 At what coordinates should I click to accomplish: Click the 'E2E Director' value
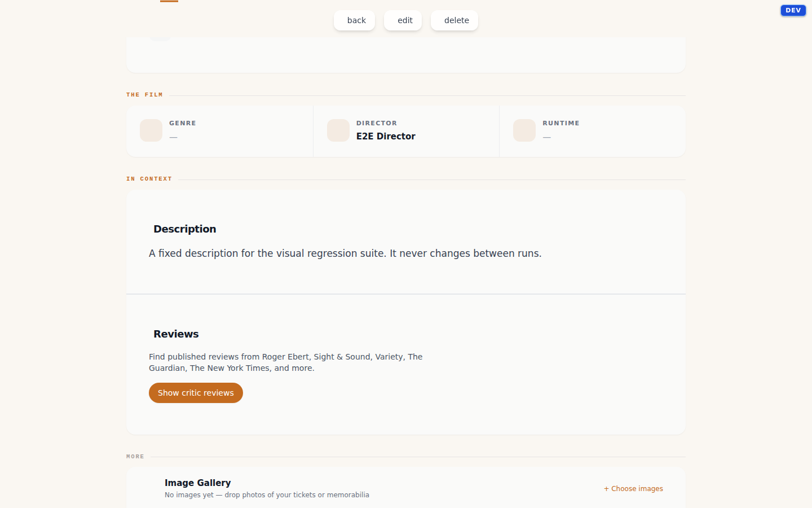click(x=386, y=136)
